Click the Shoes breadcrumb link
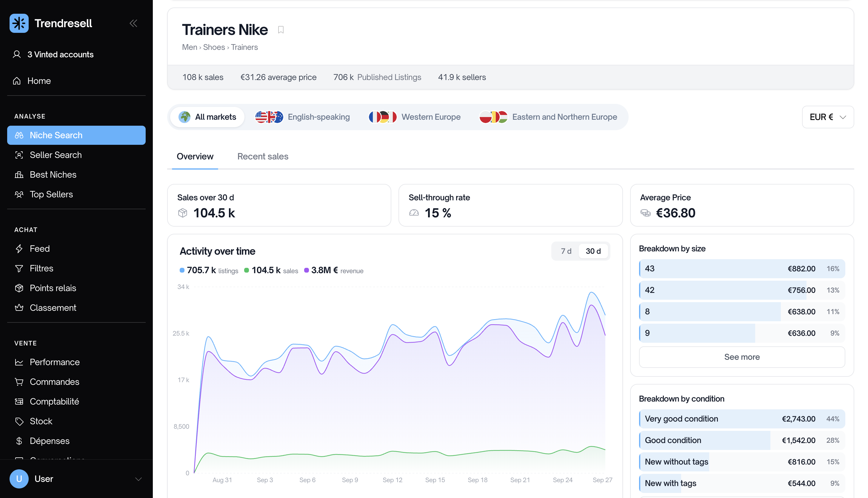The image size is (868, 498). (x=214, y=47)
